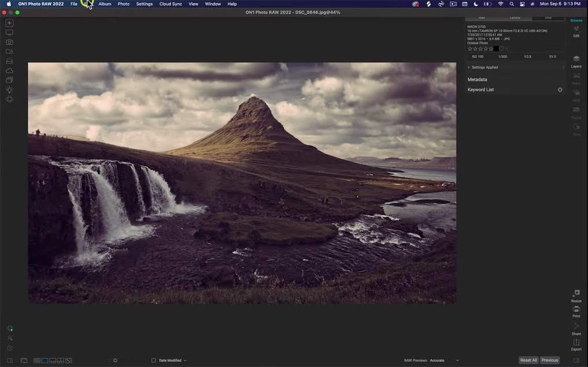Click the Previous button
The image size is (588, 367).
coord(550,360)
